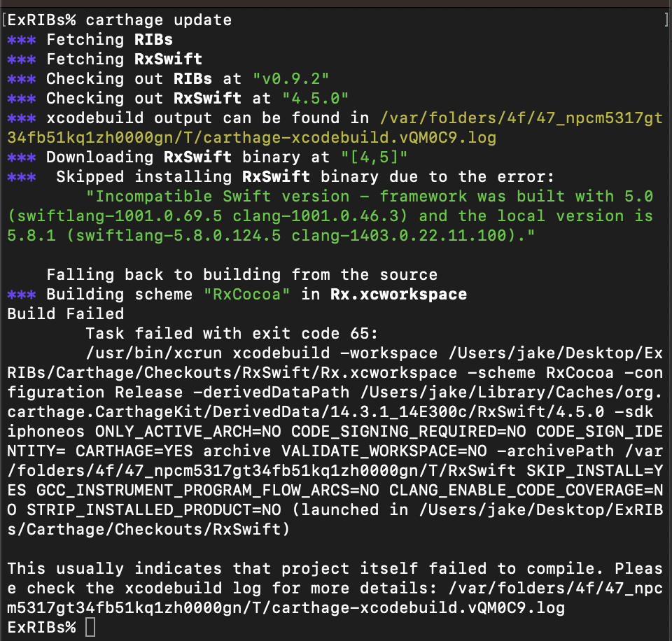This screenshot has height=641, width=672.
Task: Click the green "4.5.0" version string
Action: coord(316,99)
